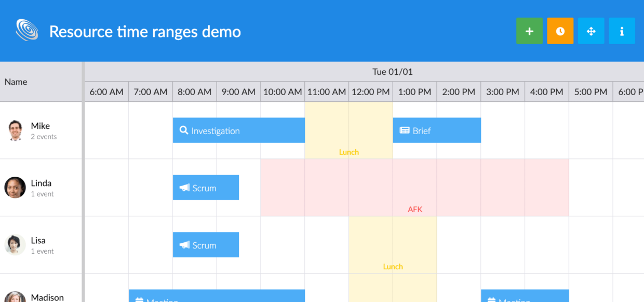
Task: Click magnifier icon on Investigation event
Action: pos(183,130)
